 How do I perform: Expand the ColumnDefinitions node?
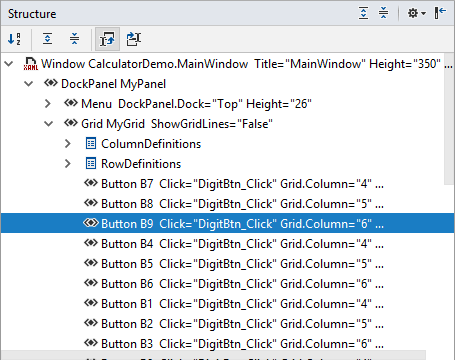(68, 144)
